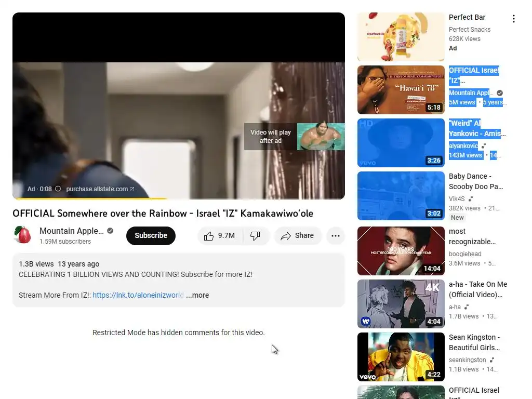Open Weird Al Yankovic video thumbnail
This screenshot has height=399, width=532.
click(x=401, y=142)
